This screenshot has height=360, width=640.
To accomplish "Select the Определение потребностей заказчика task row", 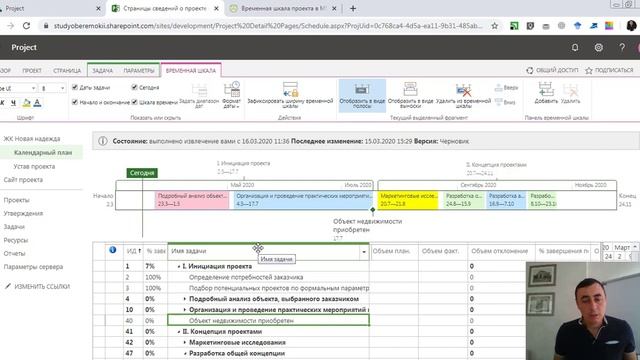I will coord(246,277).
